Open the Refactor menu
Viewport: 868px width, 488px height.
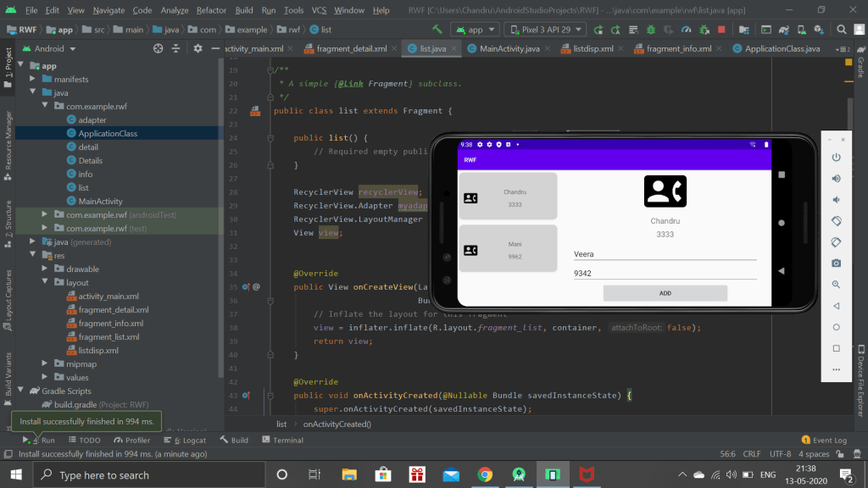point(212,10)
